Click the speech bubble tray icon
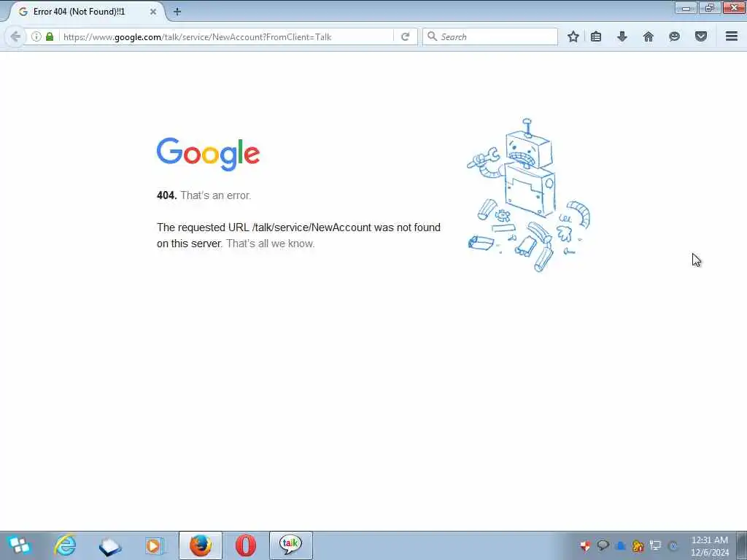747x560 pixels. click(x=603, y=545)
